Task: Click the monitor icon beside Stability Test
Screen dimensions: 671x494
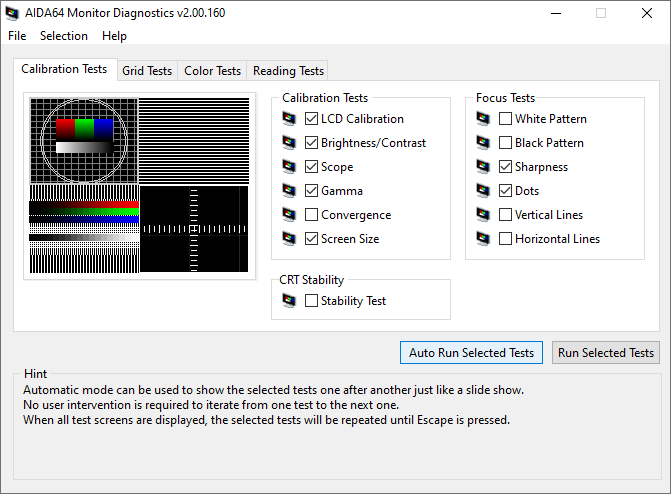Action: click(x=289, y=301)
